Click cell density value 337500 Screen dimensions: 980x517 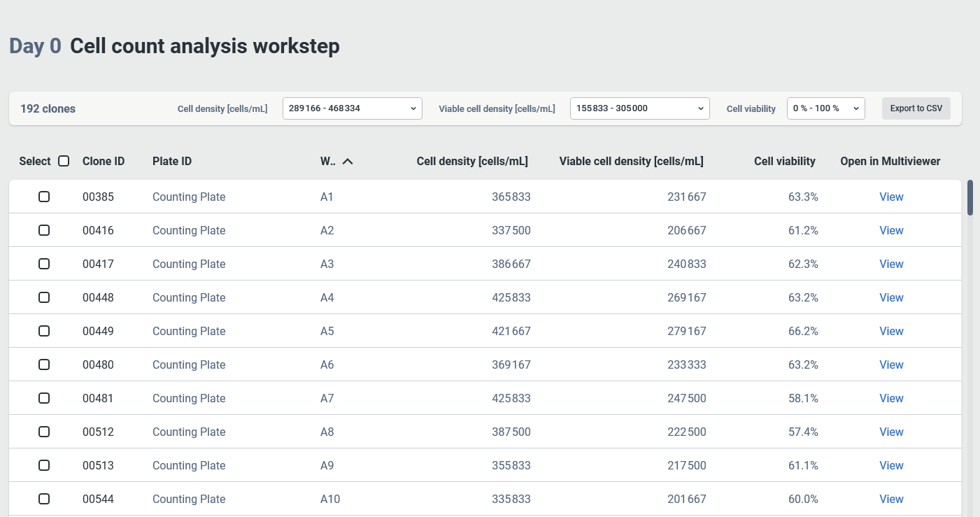point(511,230)
